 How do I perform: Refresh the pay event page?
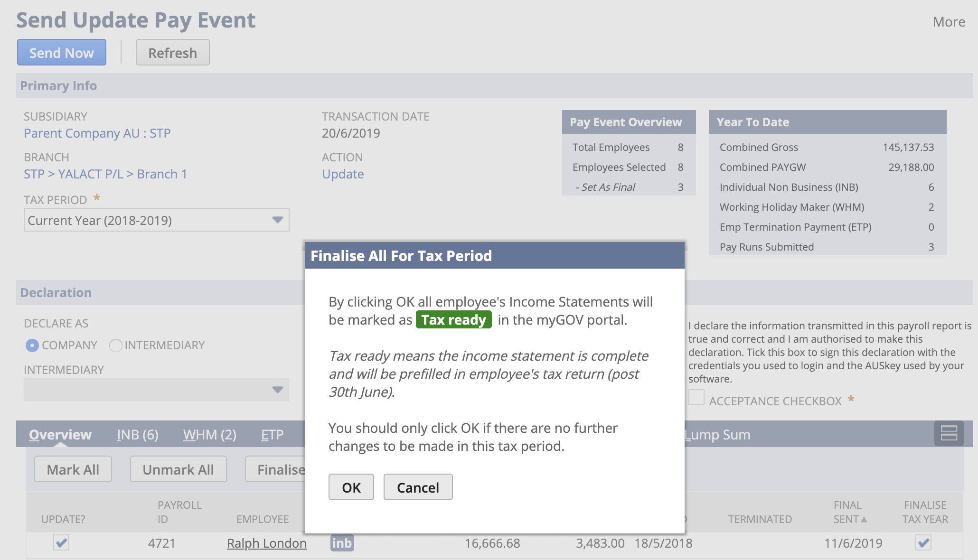click(x=172, y=52)
